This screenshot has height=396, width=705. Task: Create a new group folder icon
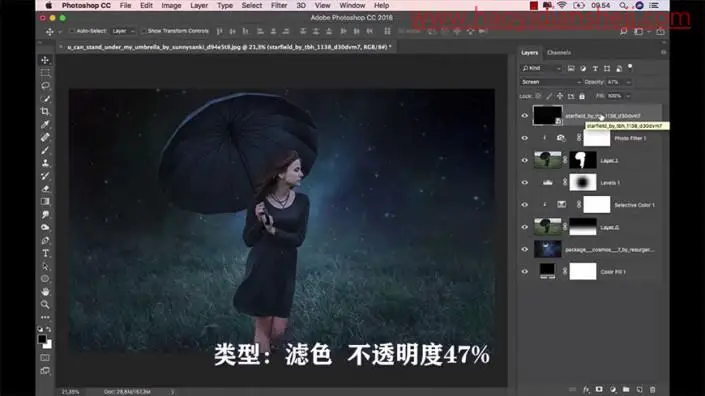[x=626, y=389]
